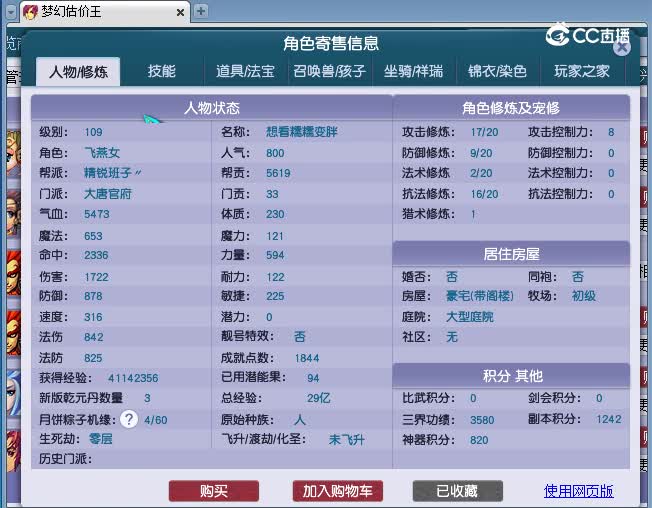652x508 pixels.
Task: Click the 角色修炼及宠修 section header
Action: click(x=511, y=108)
